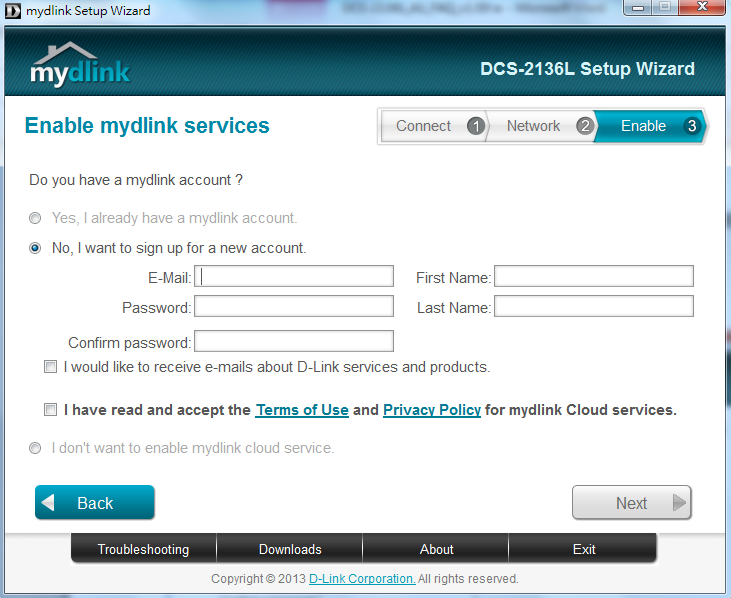Focus the Password input field
The width and height of the screenshot is (731, 598).
click(x=294, y=307)
